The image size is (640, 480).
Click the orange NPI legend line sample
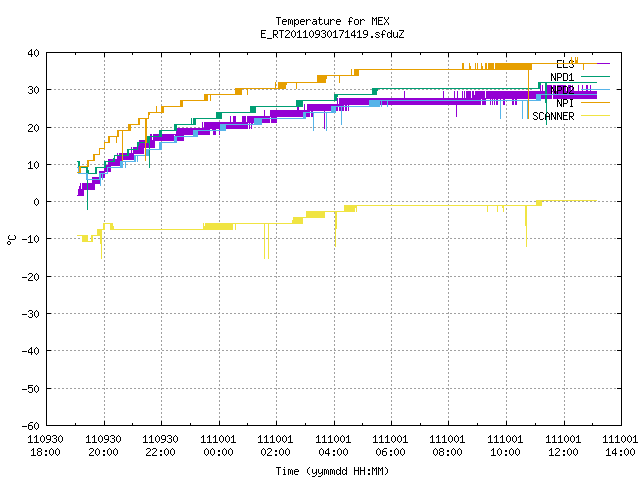point(595,102)
